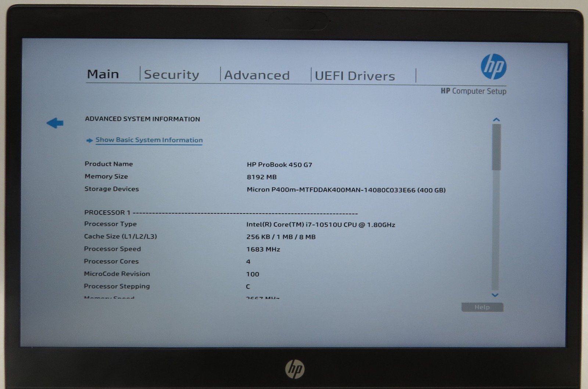Select Processor Cores value 4

coord(248,262)
